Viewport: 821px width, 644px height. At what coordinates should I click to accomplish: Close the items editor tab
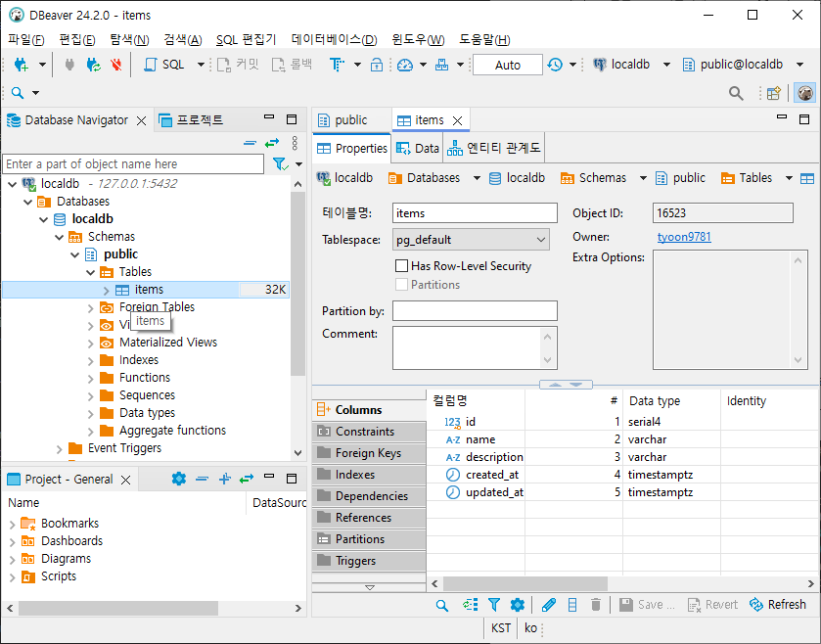pyautogui.click(x=458, y=121)
